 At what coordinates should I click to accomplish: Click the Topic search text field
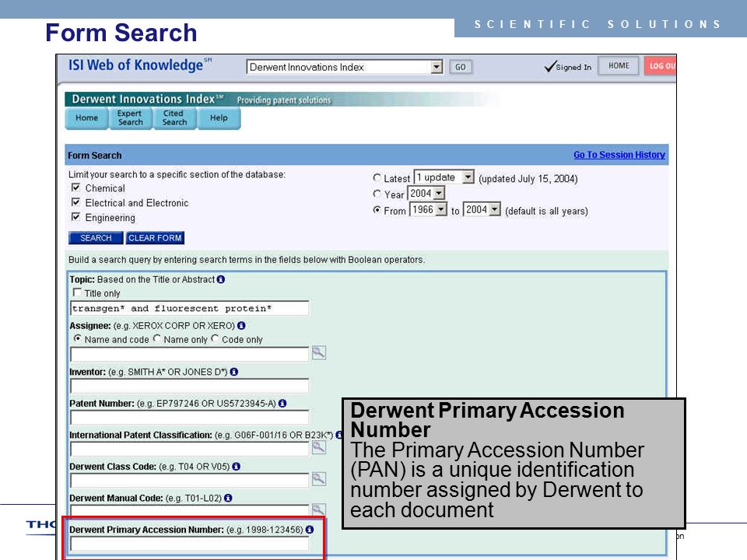coord(190,308)
